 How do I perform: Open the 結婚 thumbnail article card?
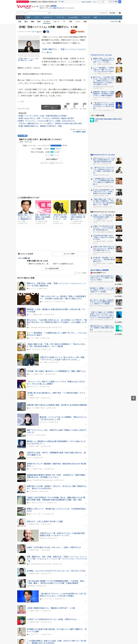click(x=43, y=207)
